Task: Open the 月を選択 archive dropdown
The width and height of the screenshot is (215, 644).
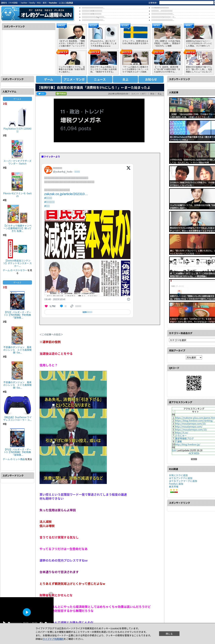Action: click(194, 357)
